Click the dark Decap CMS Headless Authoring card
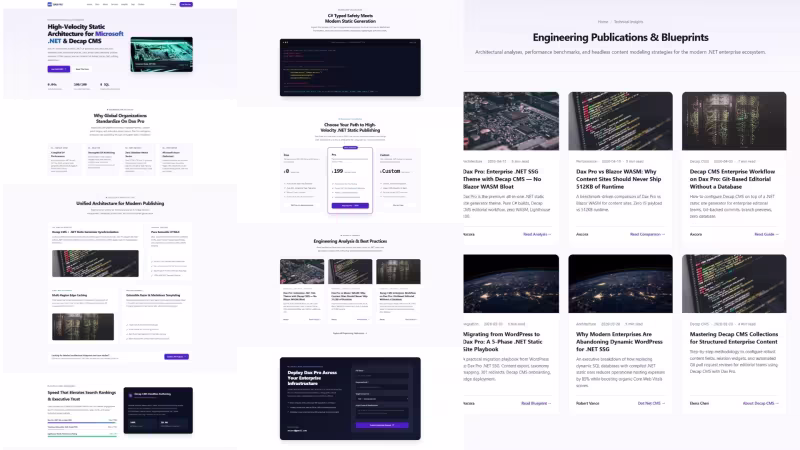The height and width of the screenshot is (450, 800). (158, 410)
